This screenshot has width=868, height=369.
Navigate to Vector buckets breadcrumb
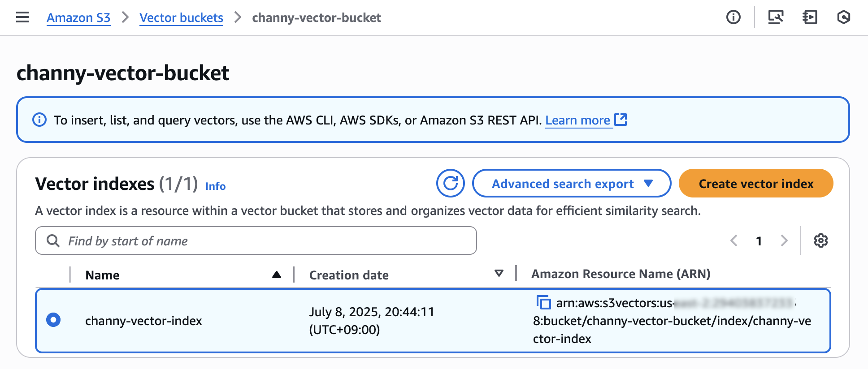181,18
